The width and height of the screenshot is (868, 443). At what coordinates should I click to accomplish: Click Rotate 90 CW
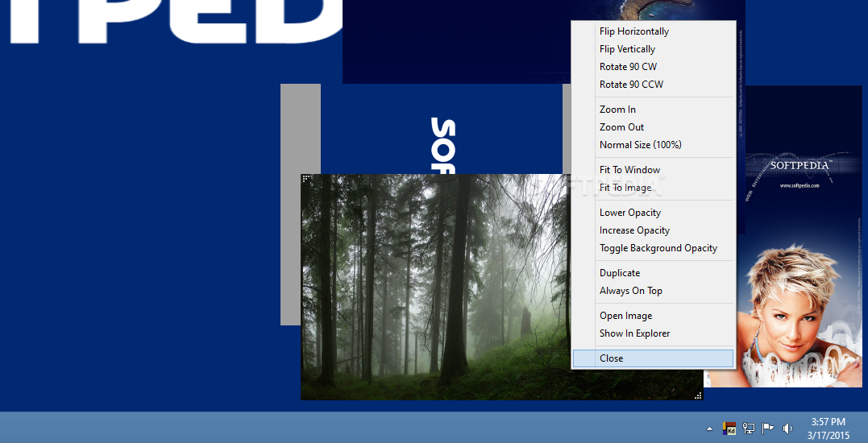point(653,67)
